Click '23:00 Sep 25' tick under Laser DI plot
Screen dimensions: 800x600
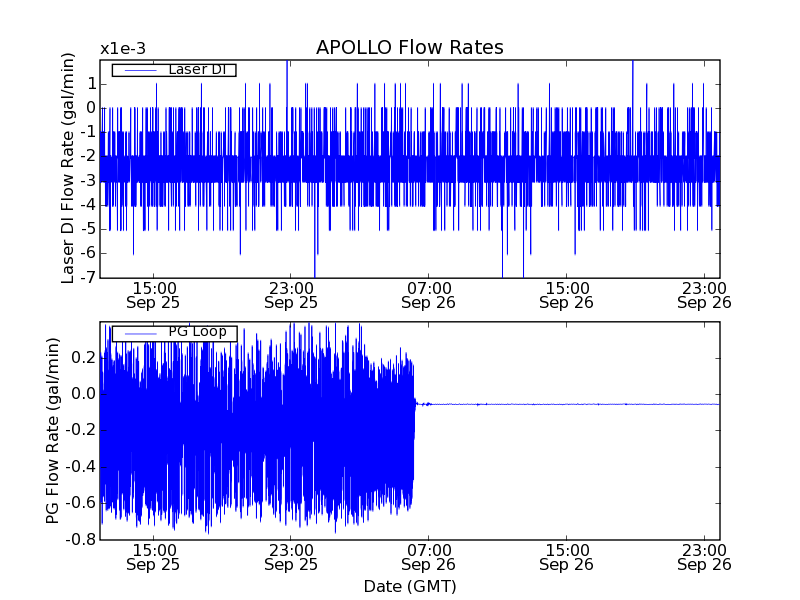(291, 295)
